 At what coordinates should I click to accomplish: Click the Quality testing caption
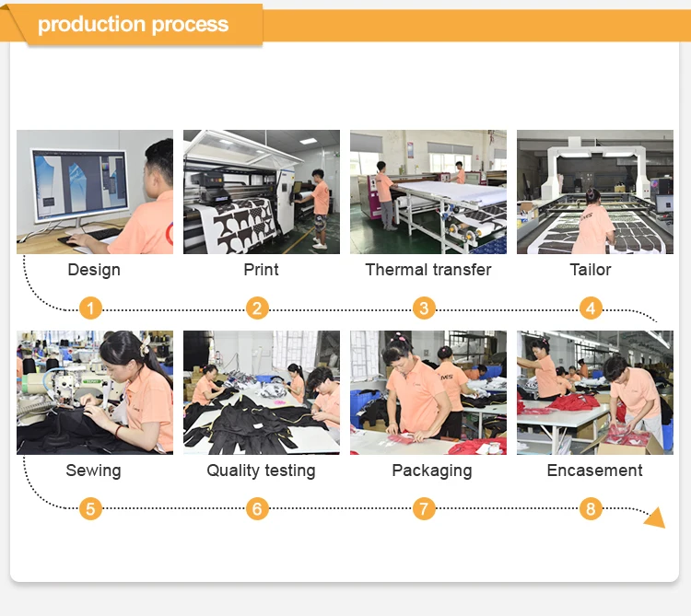coord(262,471)
